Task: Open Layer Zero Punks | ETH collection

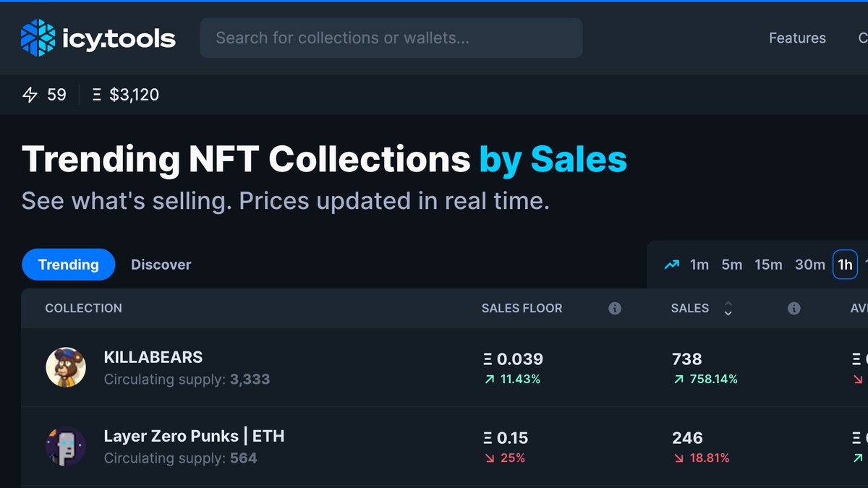Action: pos(195,436)
